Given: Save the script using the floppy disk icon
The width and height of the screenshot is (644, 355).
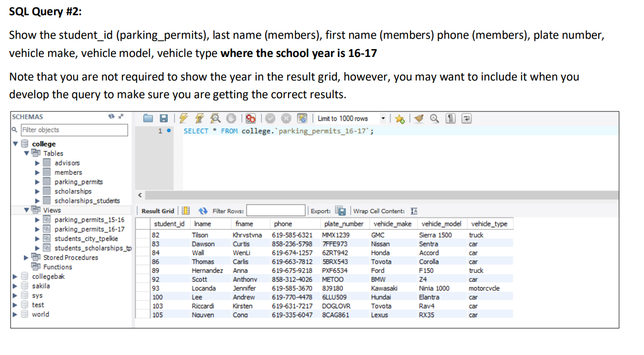Looking at the screenshot, I should pyautogui.click(x=164, y=118).
